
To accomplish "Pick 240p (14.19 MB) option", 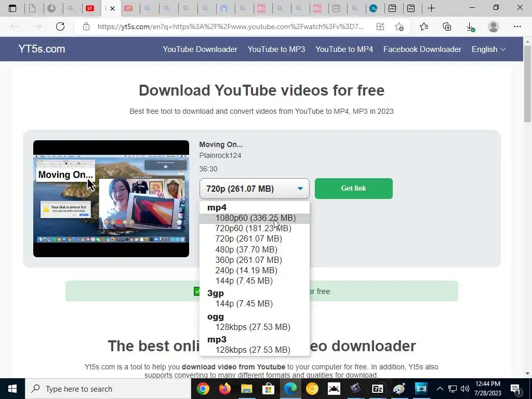I will (255, 270).
